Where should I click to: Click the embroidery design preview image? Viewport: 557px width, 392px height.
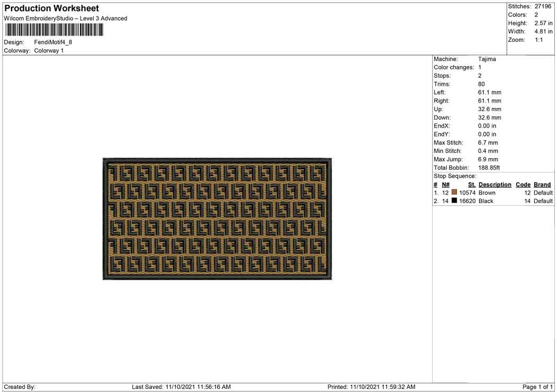point(217,218)
